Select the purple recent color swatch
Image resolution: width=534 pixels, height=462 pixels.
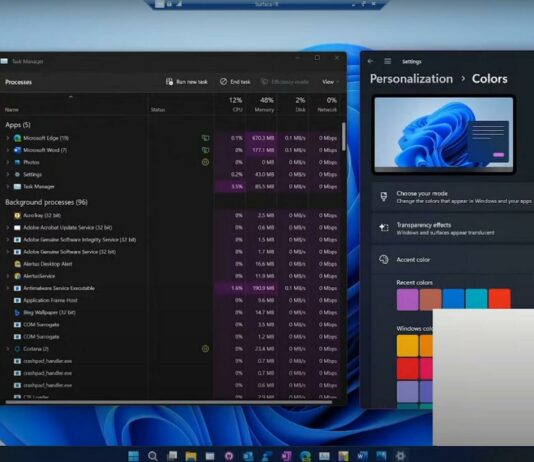407,300
